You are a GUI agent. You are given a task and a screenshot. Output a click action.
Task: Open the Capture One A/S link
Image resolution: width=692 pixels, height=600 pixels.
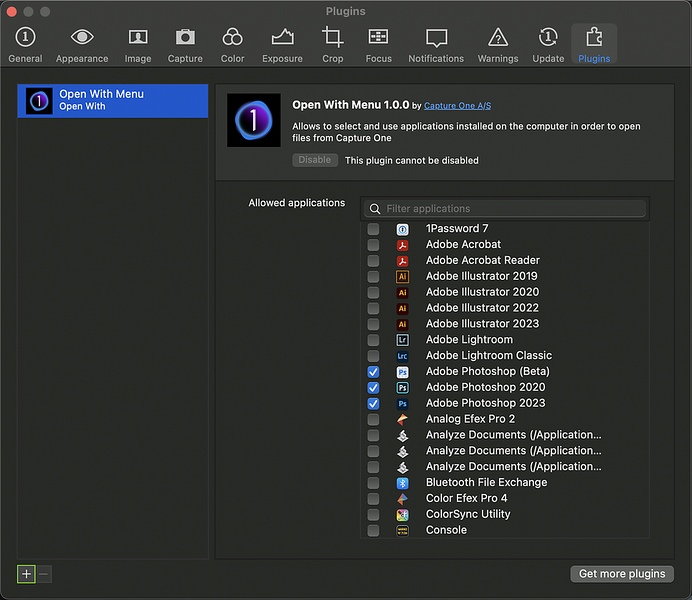tap(457, 106)
